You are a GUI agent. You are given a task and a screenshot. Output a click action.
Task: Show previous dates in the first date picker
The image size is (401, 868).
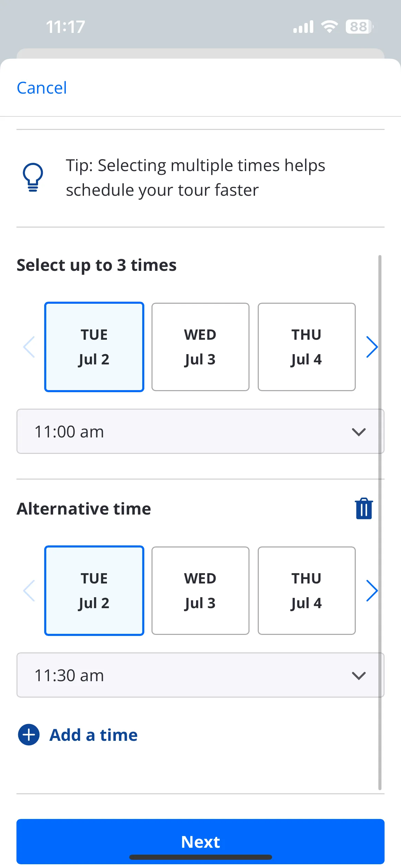(x=29, y=347)
